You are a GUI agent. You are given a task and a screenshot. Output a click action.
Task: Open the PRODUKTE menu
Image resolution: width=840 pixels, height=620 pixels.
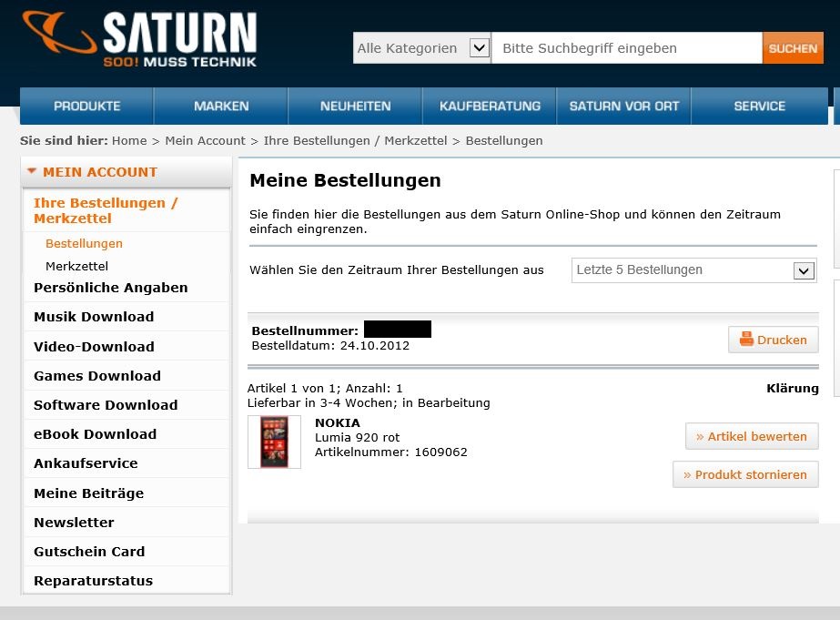click(x=86, y=107)
